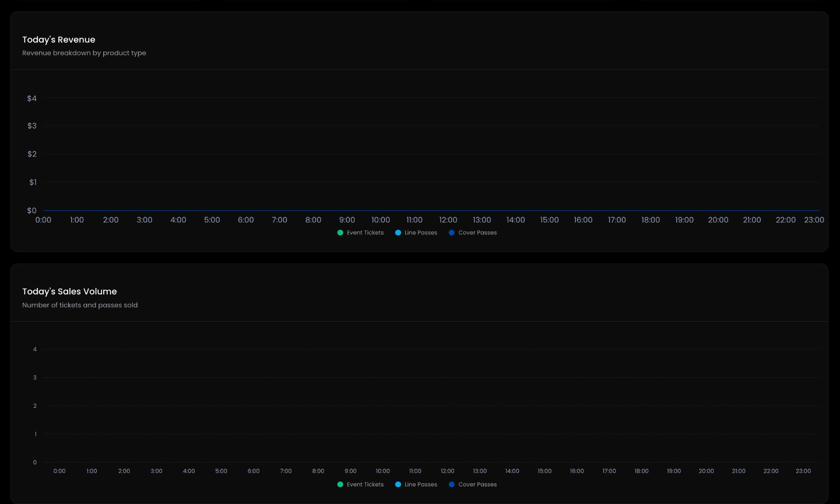The width and height of the screenshot is (840, 504).
Task: Click the teal Line Passes dot on Sales Volume chart
Action: click(x=399, y=485)
